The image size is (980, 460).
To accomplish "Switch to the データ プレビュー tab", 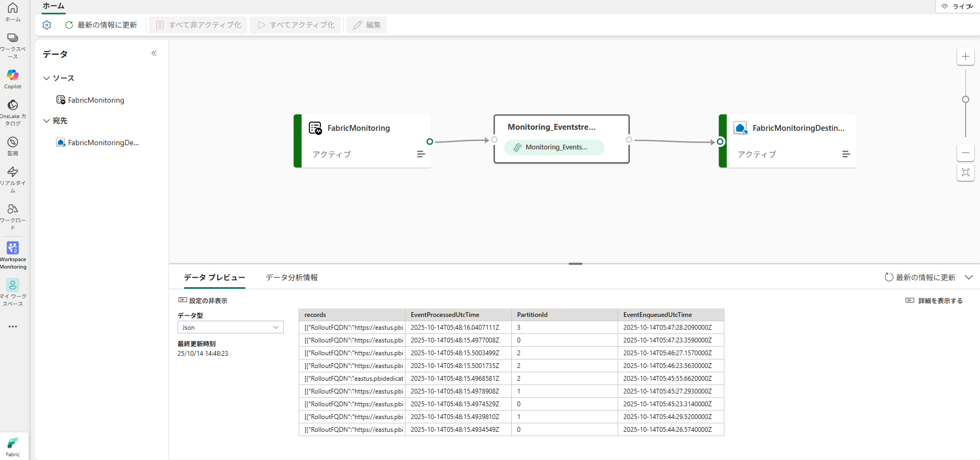I will click(214, 278).
